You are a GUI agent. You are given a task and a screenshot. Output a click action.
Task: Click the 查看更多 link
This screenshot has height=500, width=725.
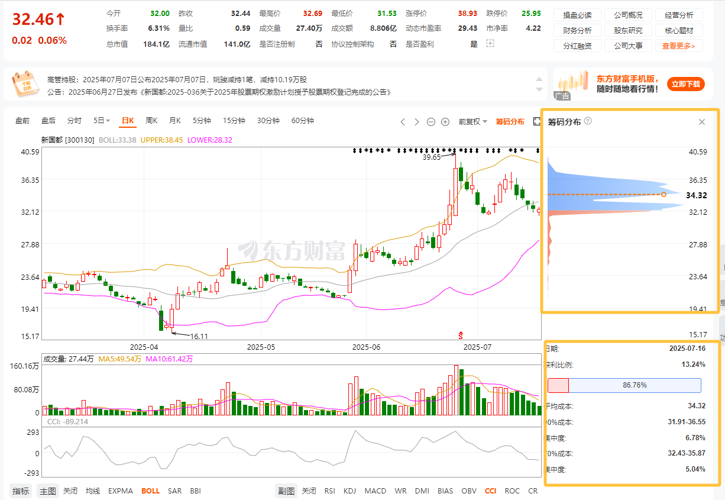(679, 46)
